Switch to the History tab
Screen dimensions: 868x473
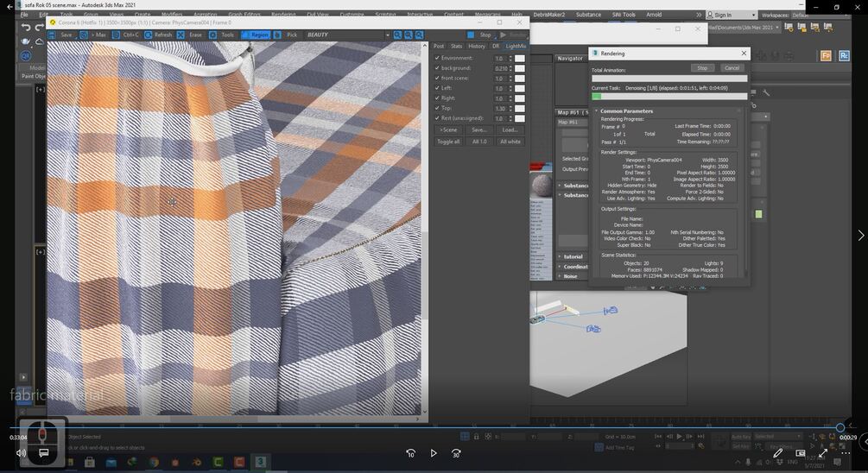(x=477, y=47)
